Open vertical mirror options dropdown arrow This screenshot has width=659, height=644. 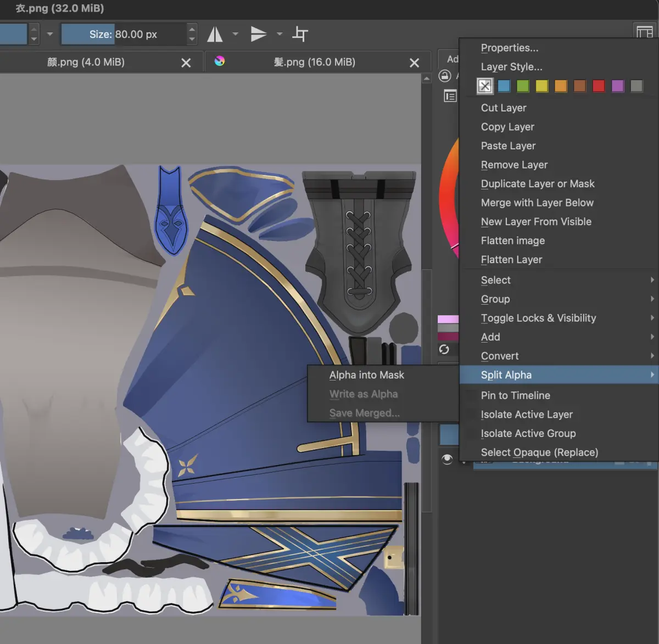pyautogui.click(x=280, y=34)
